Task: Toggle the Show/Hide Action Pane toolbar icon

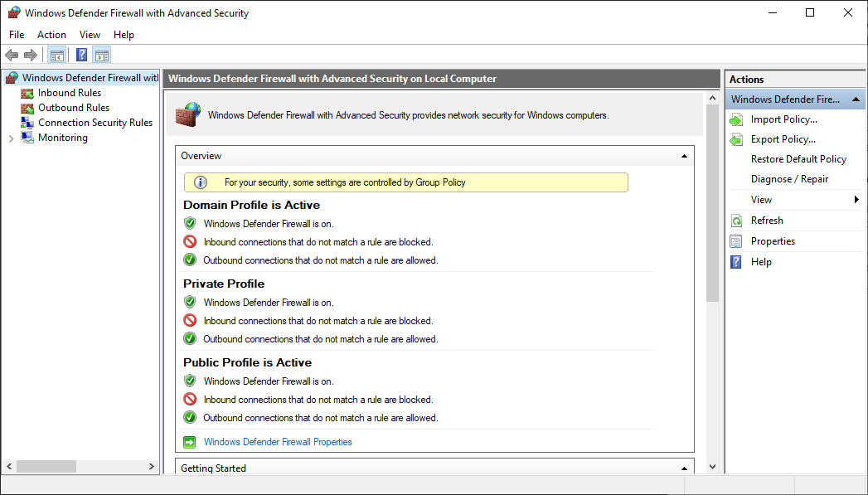Action: [101, 56]
